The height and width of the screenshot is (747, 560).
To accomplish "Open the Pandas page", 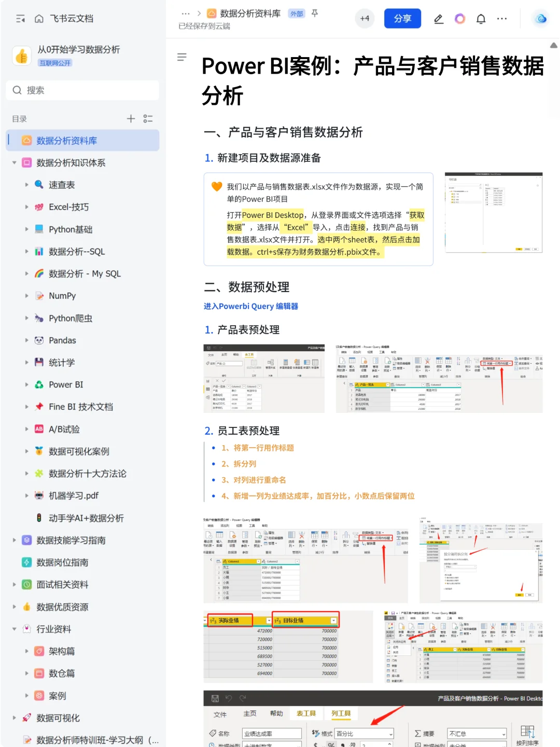I will [x=62, y=340].
